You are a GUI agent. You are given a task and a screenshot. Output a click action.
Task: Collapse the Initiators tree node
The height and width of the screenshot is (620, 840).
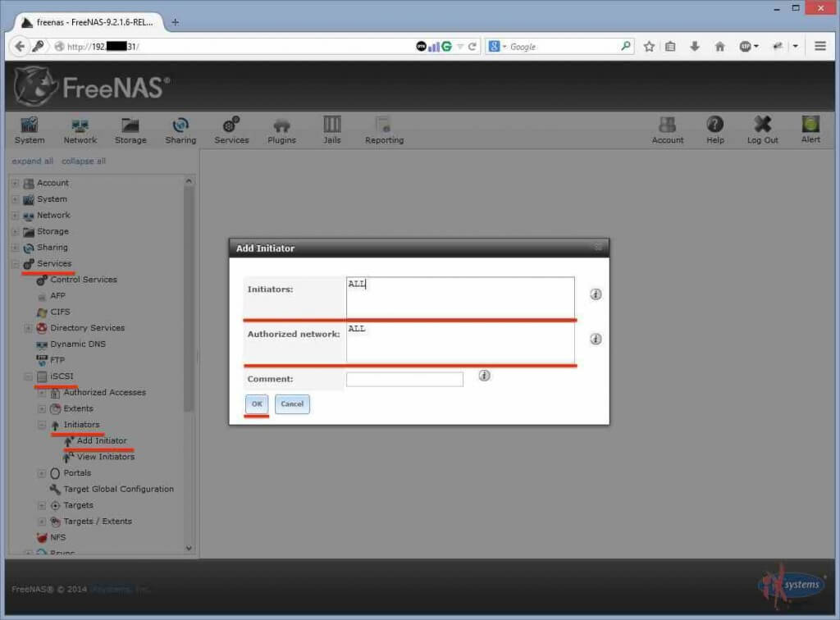click(x=42, y=425)
